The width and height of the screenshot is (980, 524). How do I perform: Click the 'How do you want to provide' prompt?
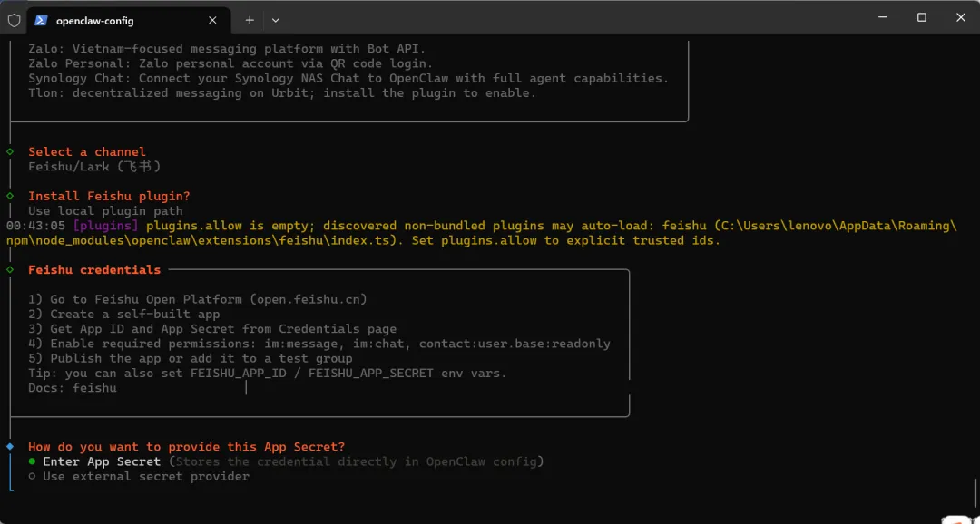[186, 447]
